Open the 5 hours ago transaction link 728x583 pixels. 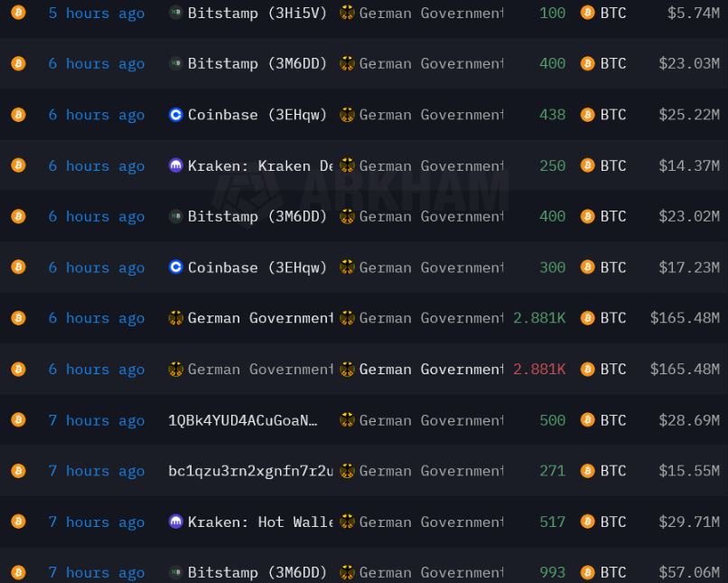(x=97, y=14)
